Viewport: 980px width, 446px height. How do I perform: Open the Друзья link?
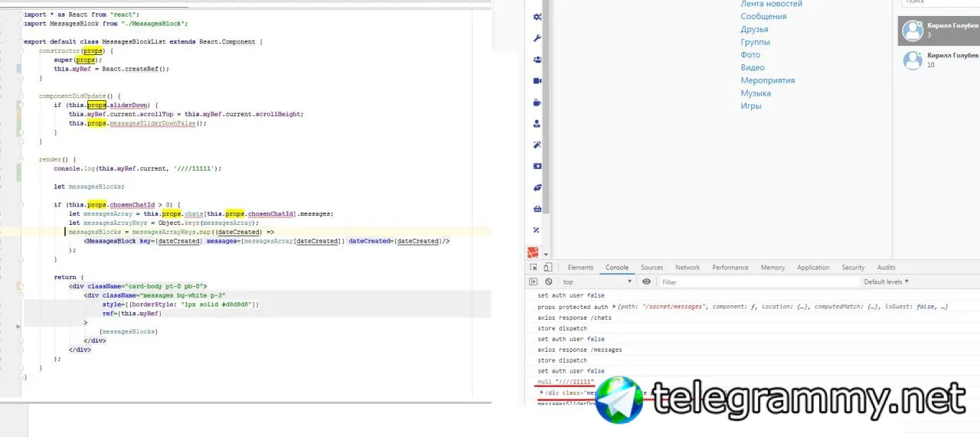coord(754,29)
